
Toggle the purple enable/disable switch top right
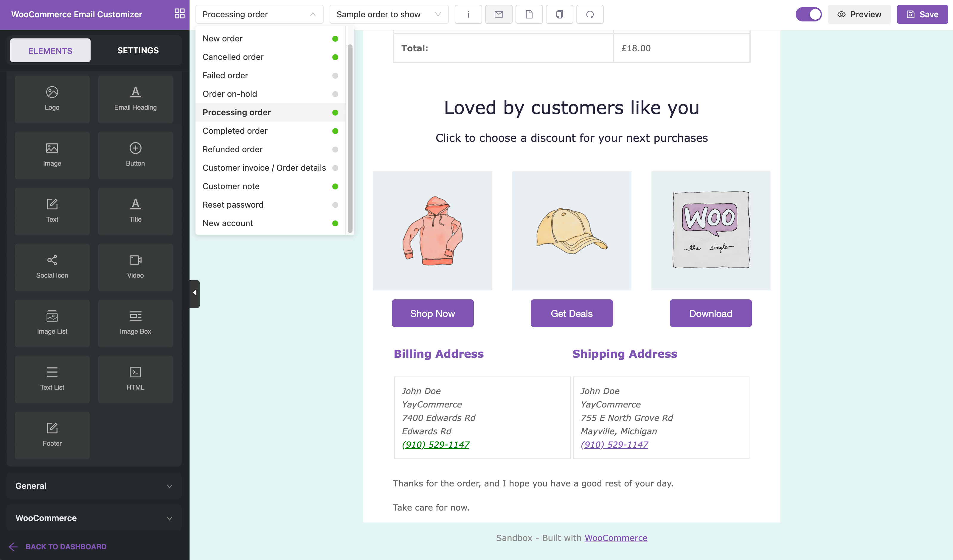tap(809, 14)
